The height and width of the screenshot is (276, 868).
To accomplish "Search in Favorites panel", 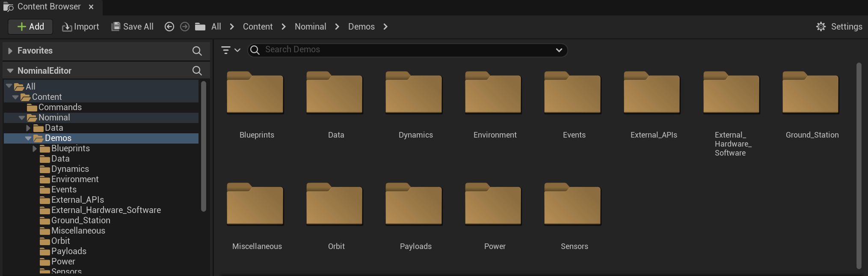I will click(197, 51).
